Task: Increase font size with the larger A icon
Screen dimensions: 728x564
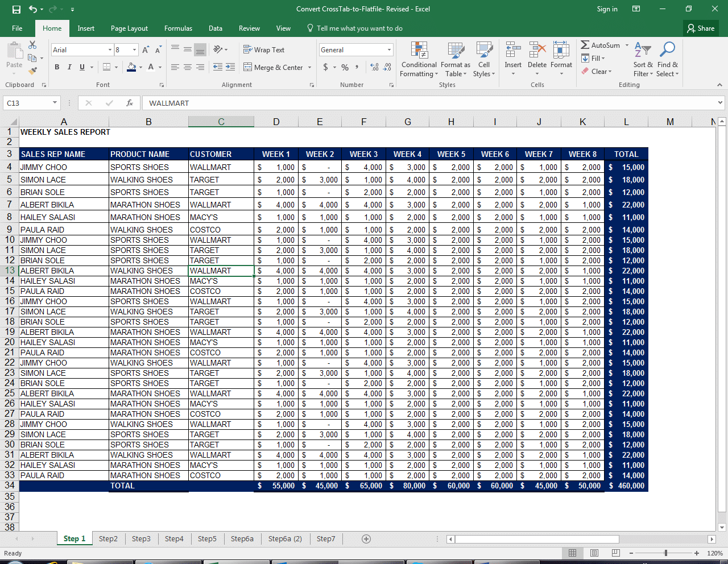Action: point(146,50)
